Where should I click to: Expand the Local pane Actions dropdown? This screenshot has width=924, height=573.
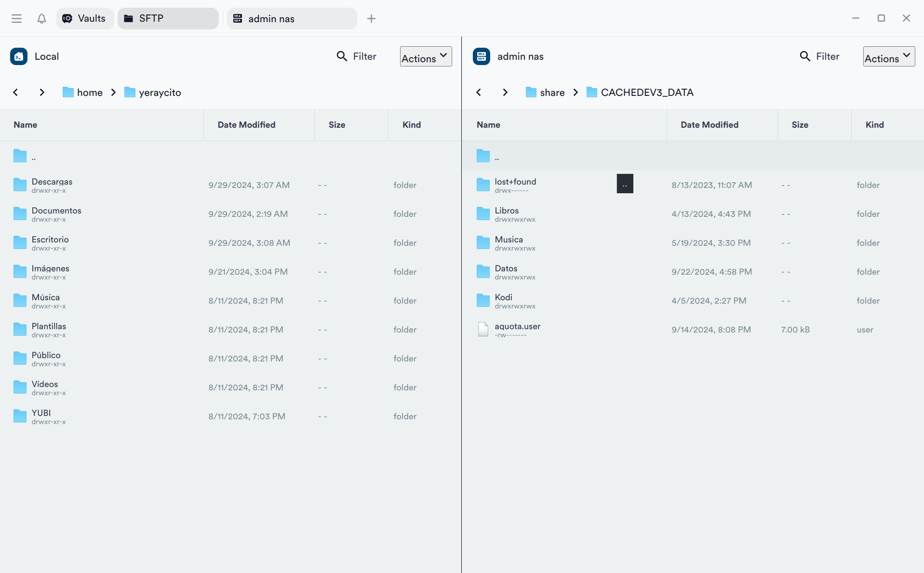(x=426, y=57)
